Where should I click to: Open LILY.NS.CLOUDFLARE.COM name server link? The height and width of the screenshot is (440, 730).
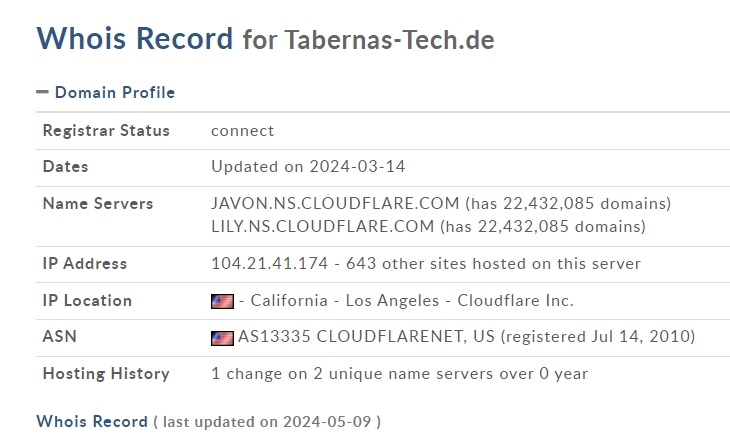323,226
